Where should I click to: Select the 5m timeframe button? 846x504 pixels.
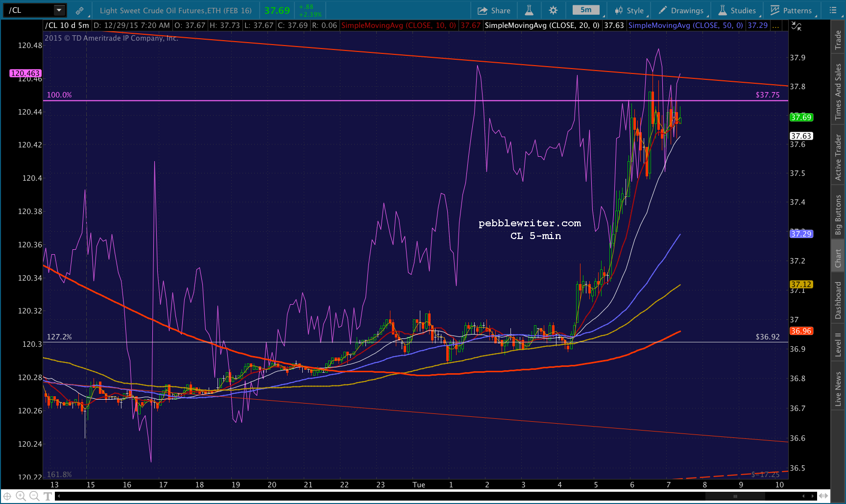pyautogui.click(x=586, y=10)
